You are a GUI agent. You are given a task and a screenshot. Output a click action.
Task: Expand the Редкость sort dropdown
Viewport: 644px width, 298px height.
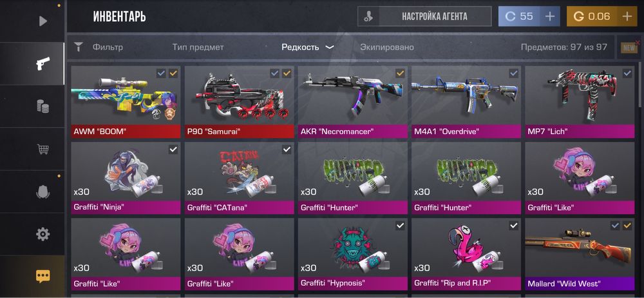[x=307, y=47]
